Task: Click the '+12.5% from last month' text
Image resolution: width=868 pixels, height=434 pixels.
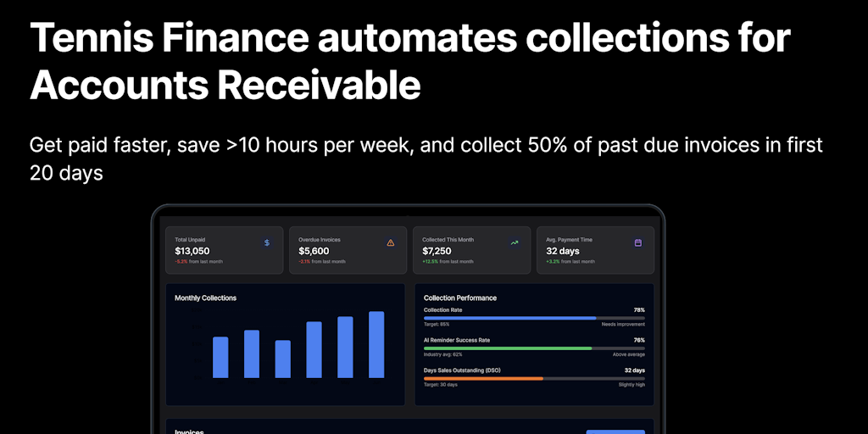Action: click(448, 261)
